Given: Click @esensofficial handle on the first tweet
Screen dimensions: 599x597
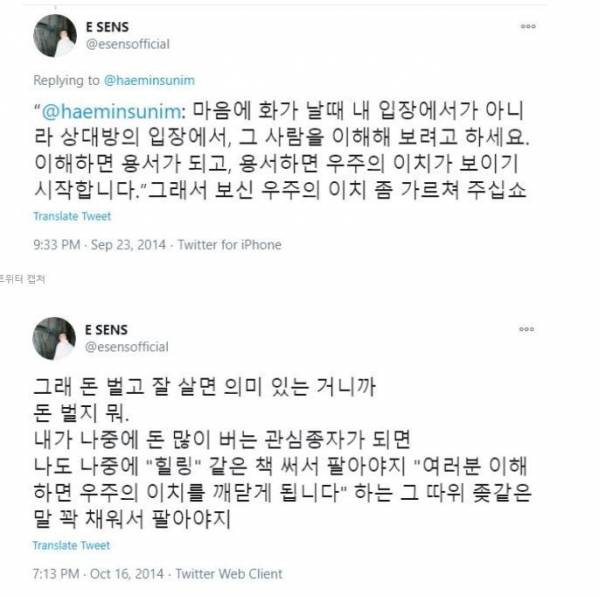Looking at the screenshot, I should [x=128, y=44].
